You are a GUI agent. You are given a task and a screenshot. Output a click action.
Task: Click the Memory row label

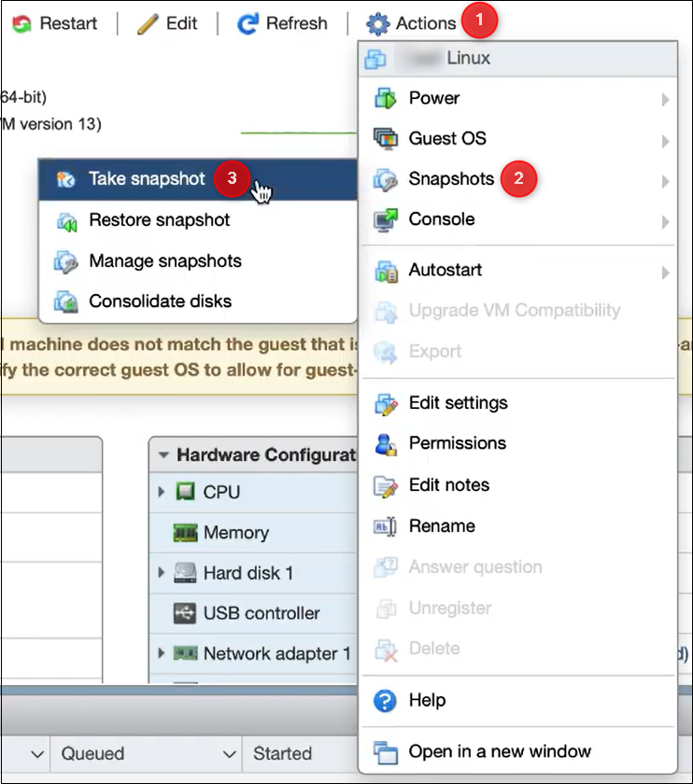click(x=236, y=533)
